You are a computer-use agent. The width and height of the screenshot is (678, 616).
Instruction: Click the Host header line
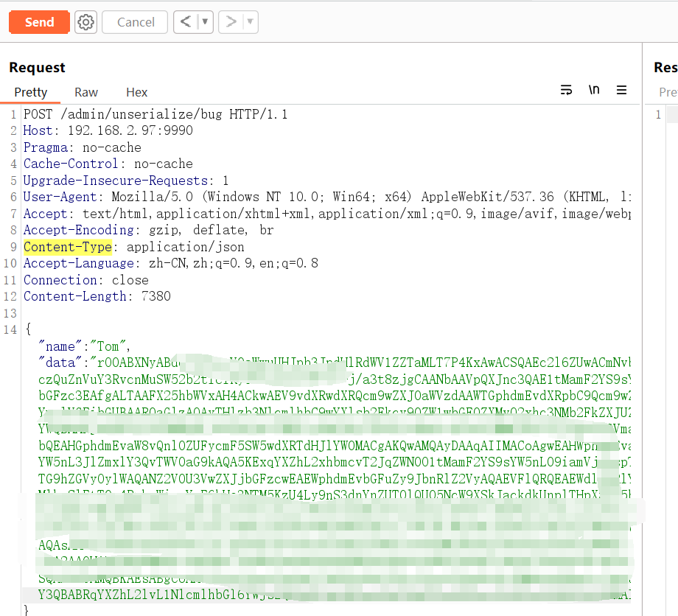pyautogui.click(x=108, y=130)
